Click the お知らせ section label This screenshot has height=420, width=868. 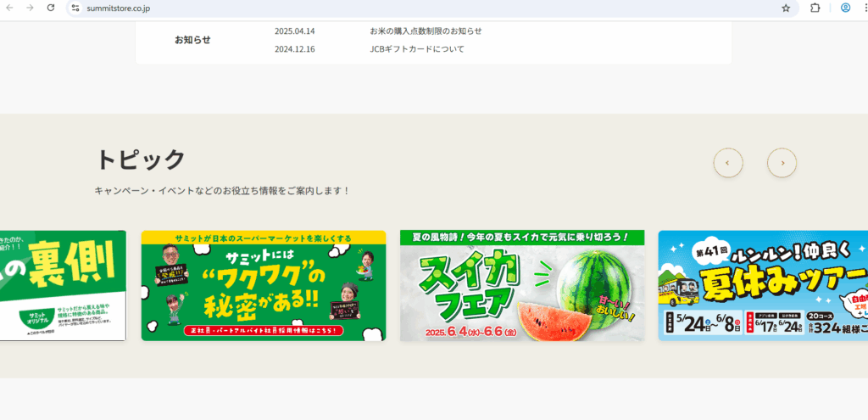192,40
